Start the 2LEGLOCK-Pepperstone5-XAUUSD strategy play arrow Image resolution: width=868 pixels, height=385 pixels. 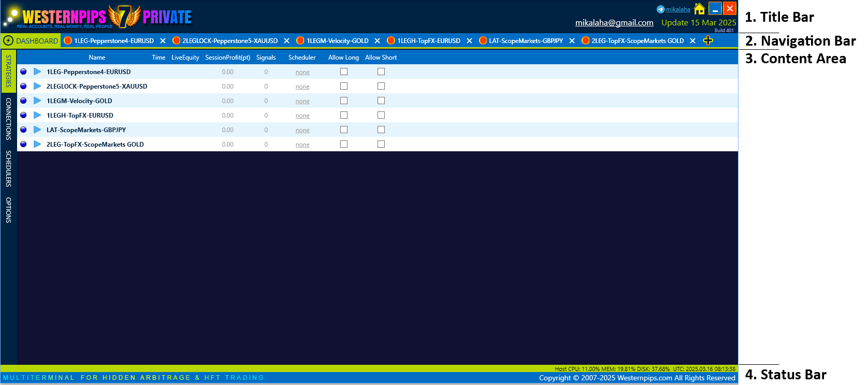pos(37,86)
